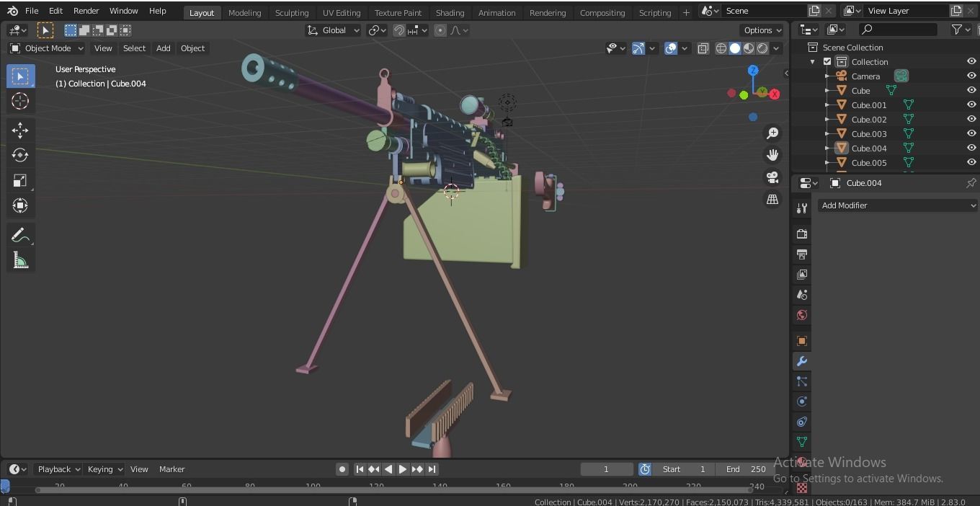Switch to wireframe shading mode
The height and width of the screenshot is (506, 980).
click(721, 48)
